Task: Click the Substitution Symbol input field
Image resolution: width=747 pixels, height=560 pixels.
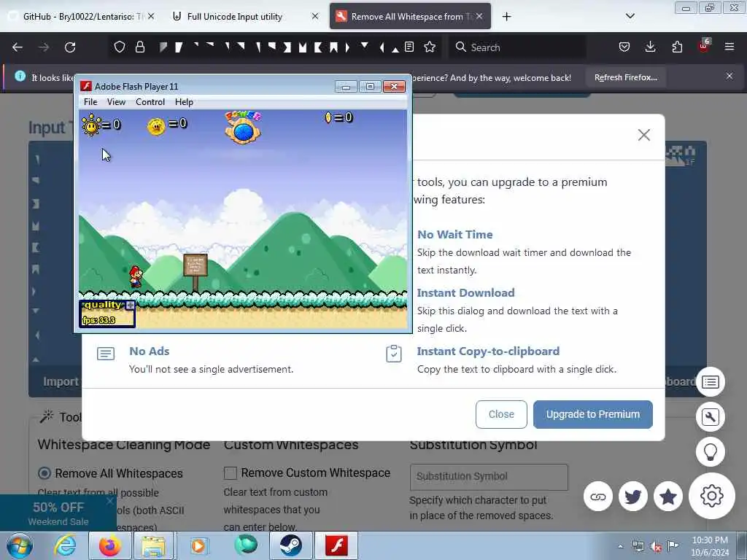Action: [x=489, y=477]
